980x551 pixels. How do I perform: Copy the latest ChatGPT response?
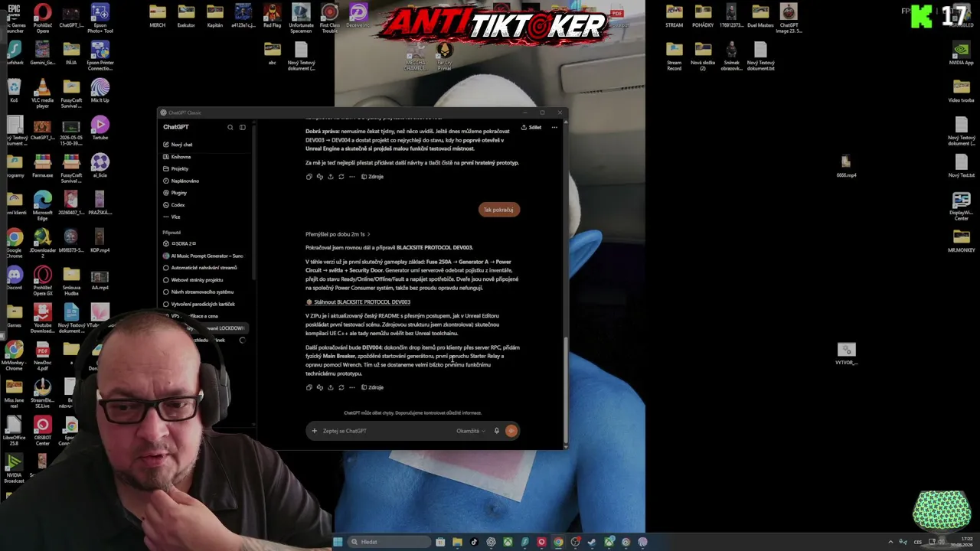coord(309,387)
